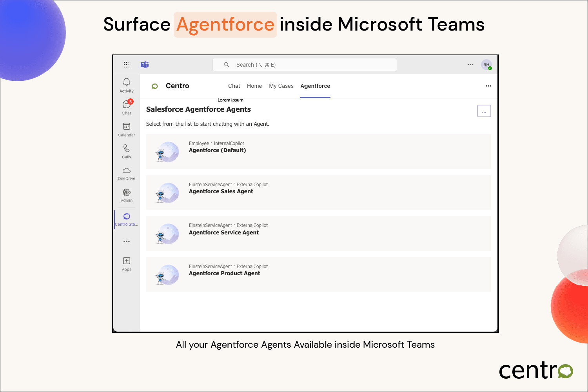Select the Agentforce tab

pyautogui.click(x=315, y=86)
